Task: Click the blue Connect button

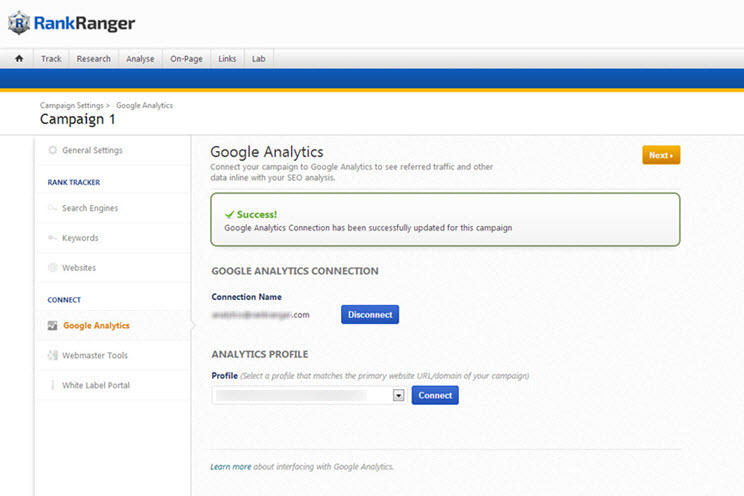Action: pyautogui.click(x=435, y=395)
